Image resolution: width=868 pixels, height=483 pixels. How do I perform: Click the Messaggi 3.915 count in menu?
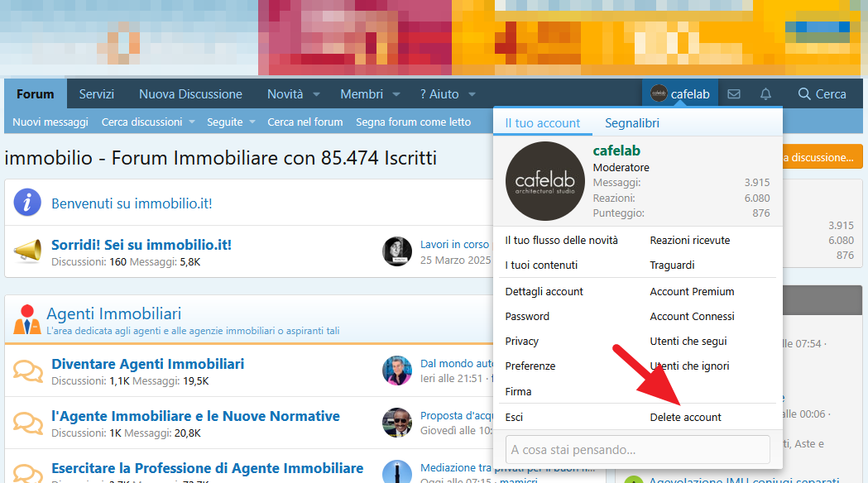point(757,183)
